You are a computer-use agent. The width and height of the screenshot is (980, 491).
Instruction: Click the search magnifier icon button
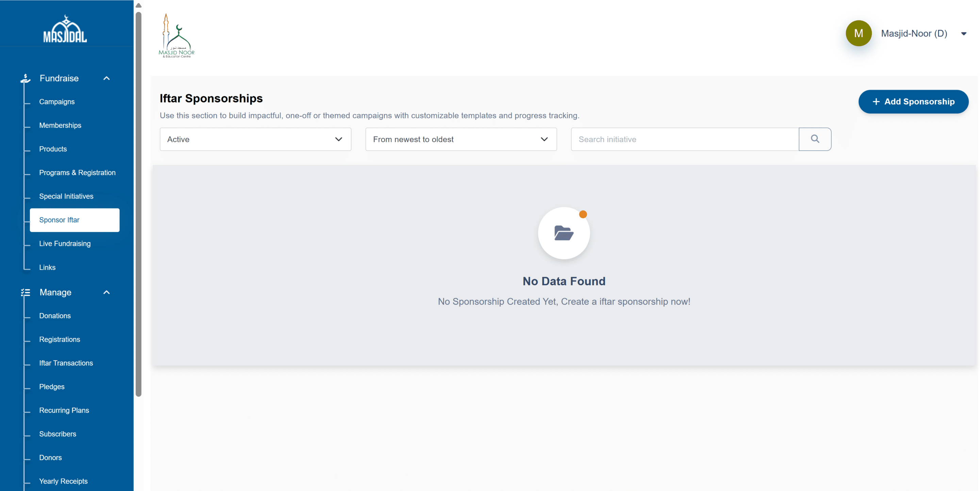click(814, 139)
